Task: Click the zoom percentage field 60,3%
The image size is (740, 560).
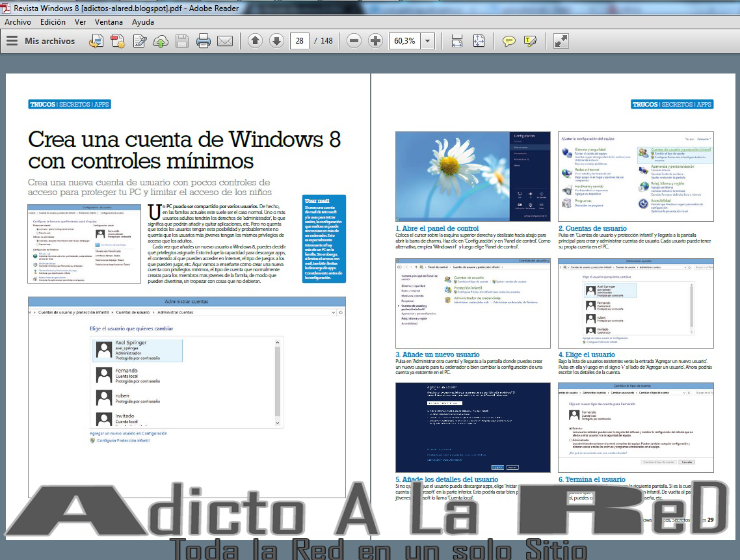Action: tap(405, 41)
